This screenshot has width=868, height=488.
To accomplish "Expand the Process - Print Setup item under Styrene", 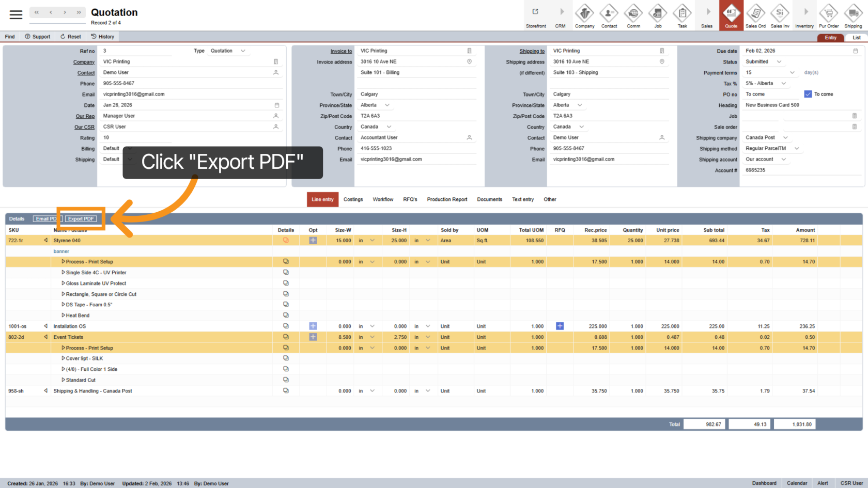I will click(x=64, y=262).
